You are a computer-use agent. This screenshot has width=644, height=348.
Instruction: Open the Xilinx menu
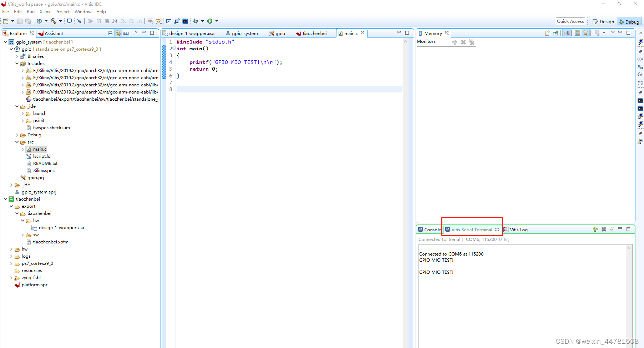pyautogui.click(x=45, y=11)
